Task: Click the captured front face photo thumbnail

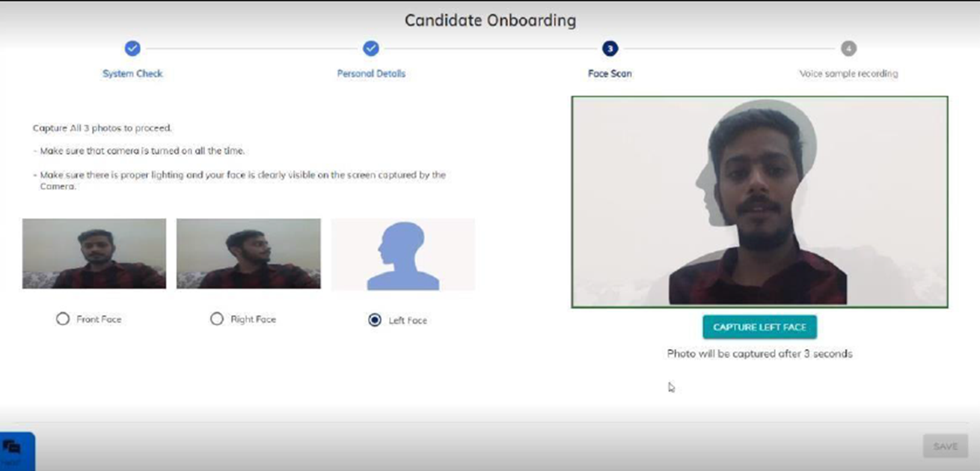Action: 94,254
